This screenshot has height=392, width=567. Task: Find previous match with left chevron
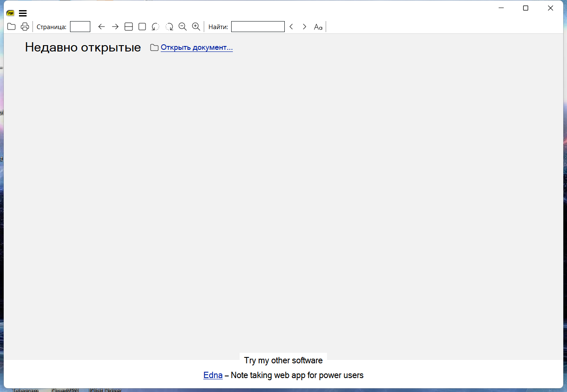pyautogui.click(x=291, y=27)
